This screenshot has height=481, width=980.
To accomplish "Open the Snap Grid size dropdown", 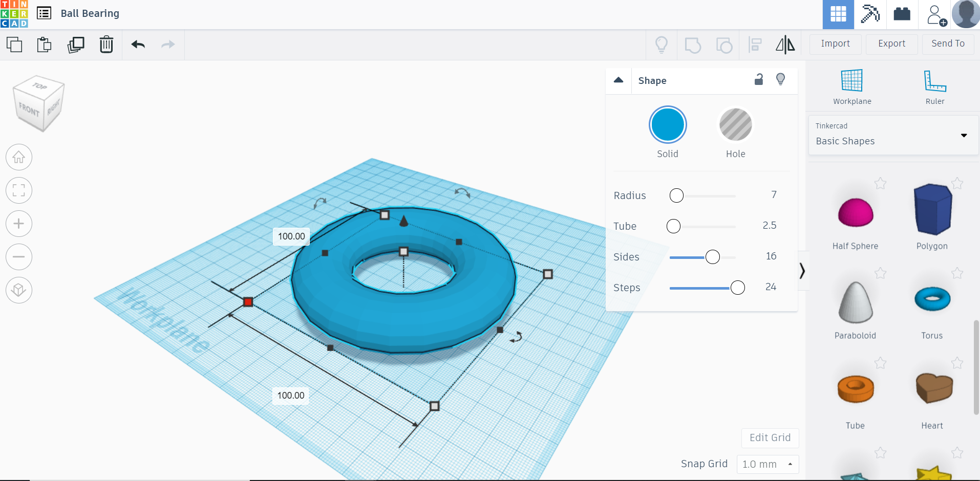I will [768, 464].
